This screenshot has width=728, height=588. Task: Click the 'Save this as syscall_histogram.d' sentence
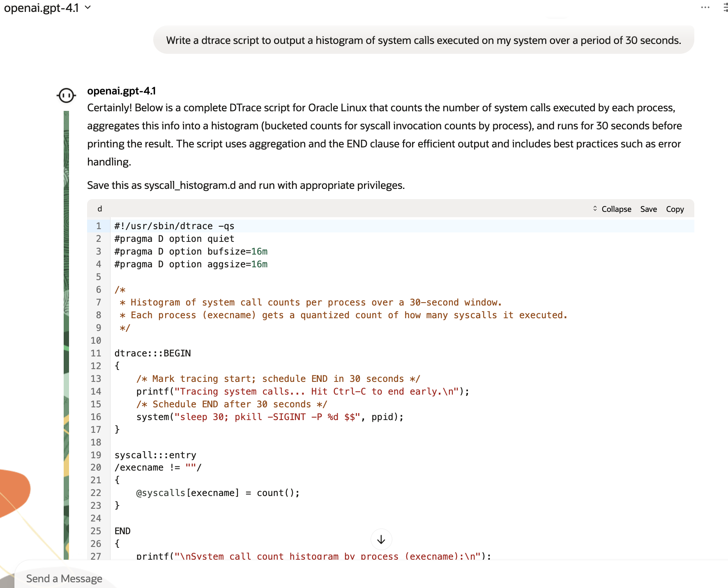coord(246,185)
